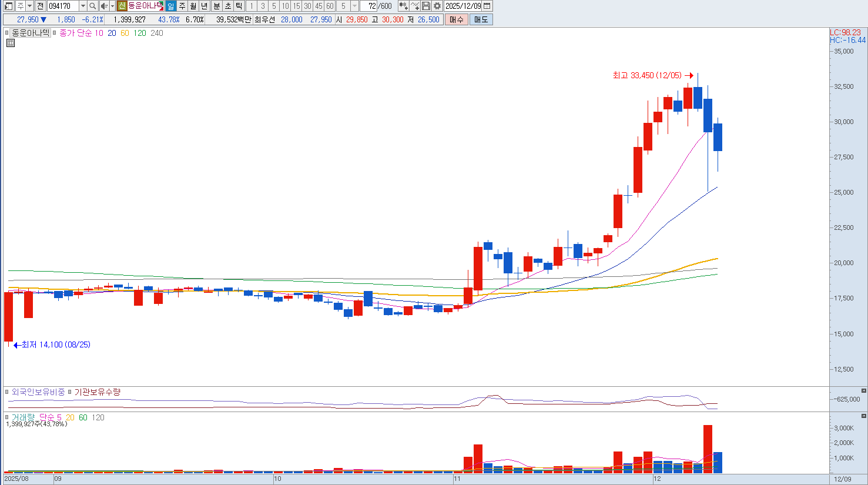The height and width of the screenshot is (485, 868).
Task: Click the grid table icon under chart title
Action: point(10,43)
